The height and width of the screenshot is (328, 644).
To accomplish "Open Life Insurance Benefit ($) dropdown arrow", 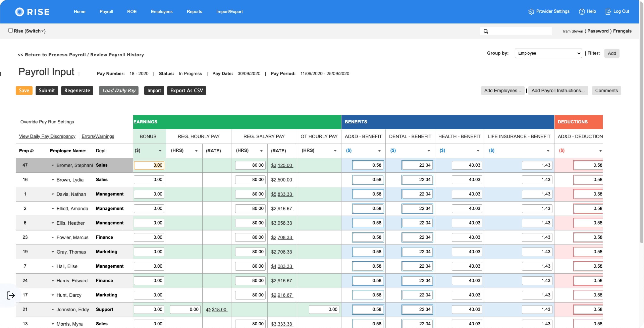I will tap(548, 151).
